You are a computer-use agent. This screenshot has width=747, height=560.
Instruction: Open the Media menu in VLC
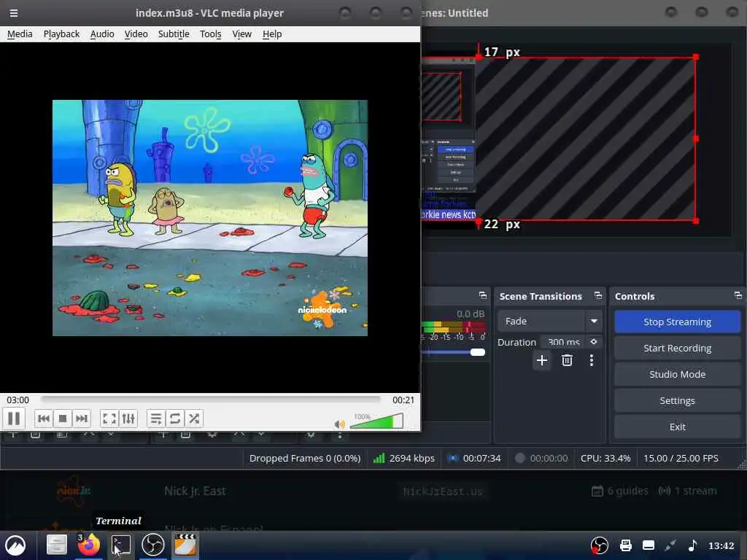pyautogui.click(x=20, y=34)
